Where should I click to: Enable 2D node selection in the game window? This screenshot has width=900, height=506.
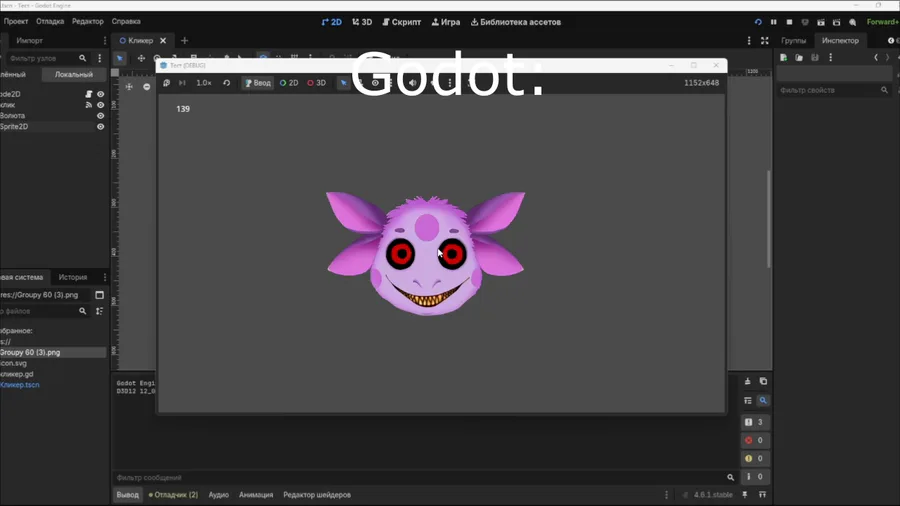(289, 83)
